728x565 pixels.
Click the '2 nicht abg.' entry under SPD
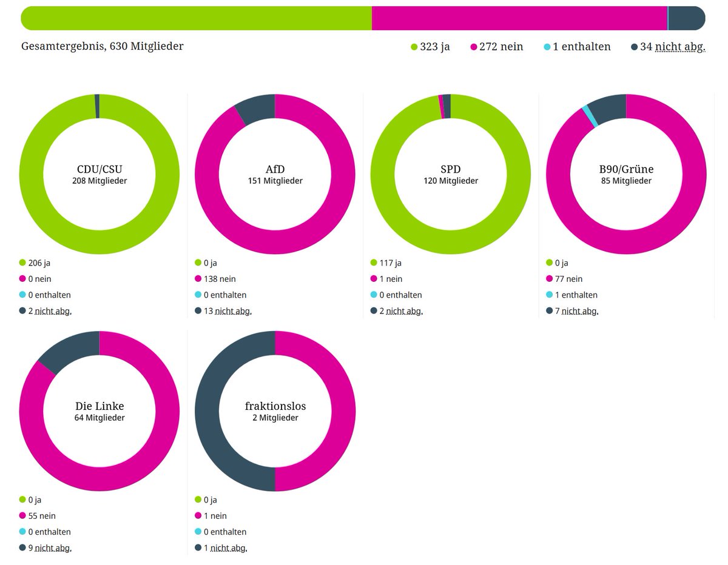coord(401,311)
